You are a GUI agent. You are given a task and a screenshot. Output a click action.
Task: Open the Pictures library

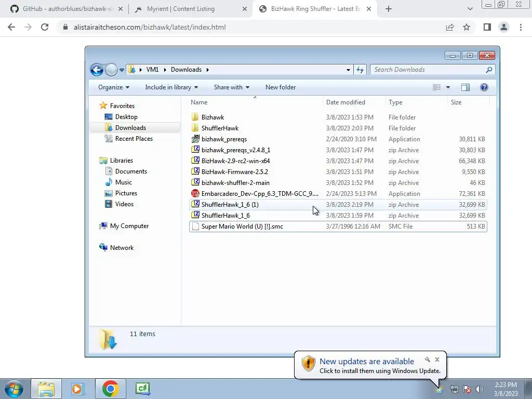pyautogui.click(x=121, y=193)
